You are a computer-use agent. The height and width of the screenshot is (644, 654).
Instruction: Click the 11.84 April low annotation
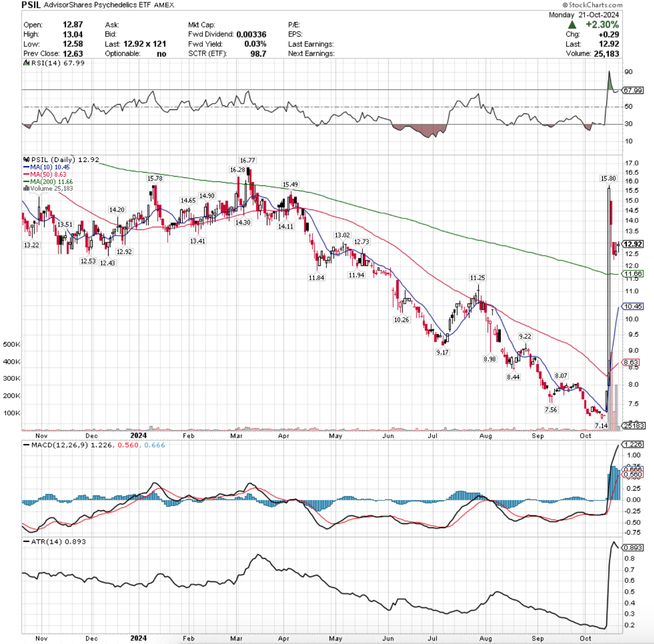pyautogui.click(x=316, y=278)
